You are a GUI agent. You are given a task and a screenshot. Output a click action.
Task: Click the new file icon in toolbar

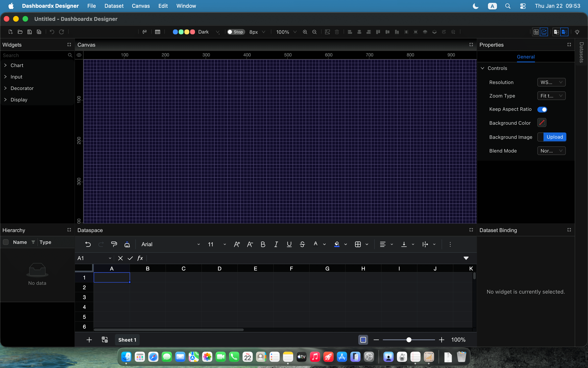tap(10, 32)
